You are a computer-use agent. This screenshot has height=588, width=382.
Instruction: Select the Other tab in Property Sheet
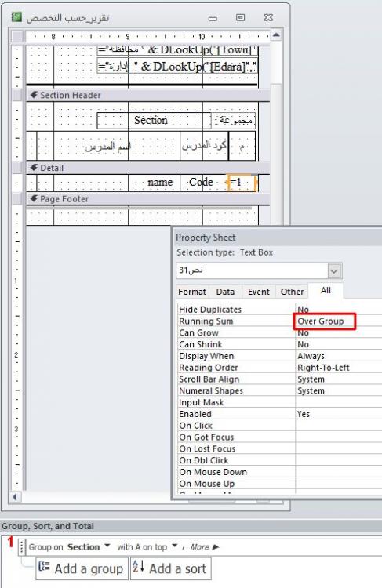[x=292, y=292]
